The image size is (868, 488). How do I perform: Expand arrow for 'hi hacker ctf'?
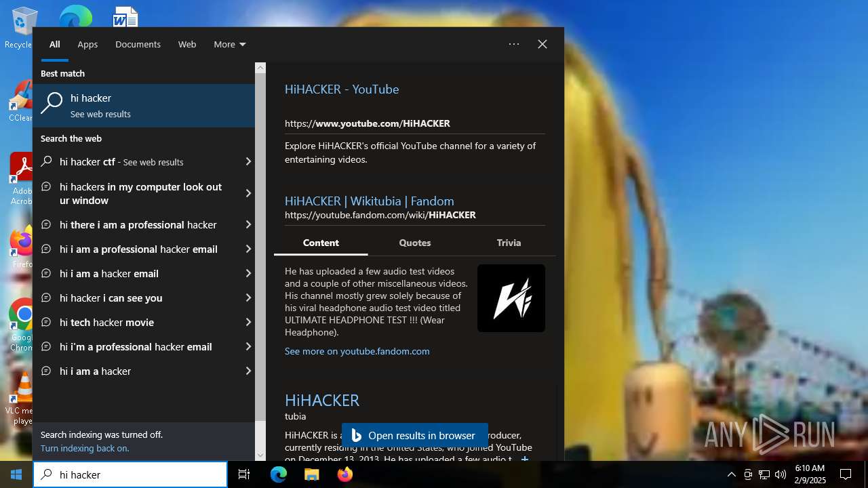[x=248, y=162]
